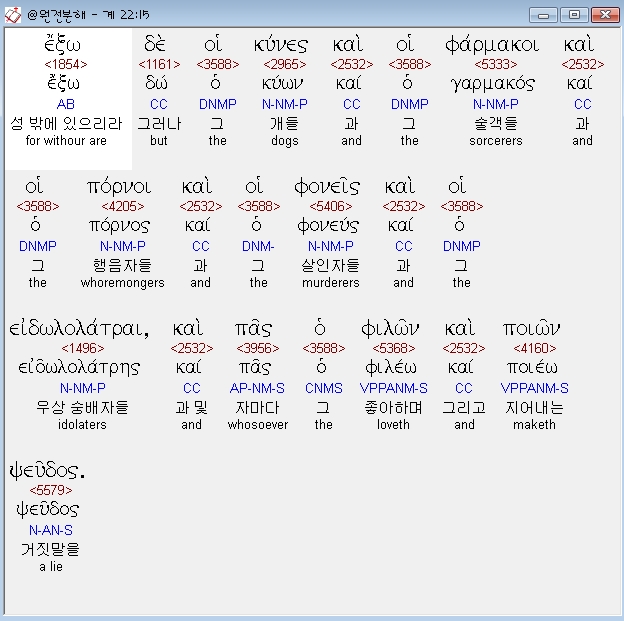Click the English gloss 'a lie'
624x621 pixels.
pyautogui.click(x=51, y=567)
